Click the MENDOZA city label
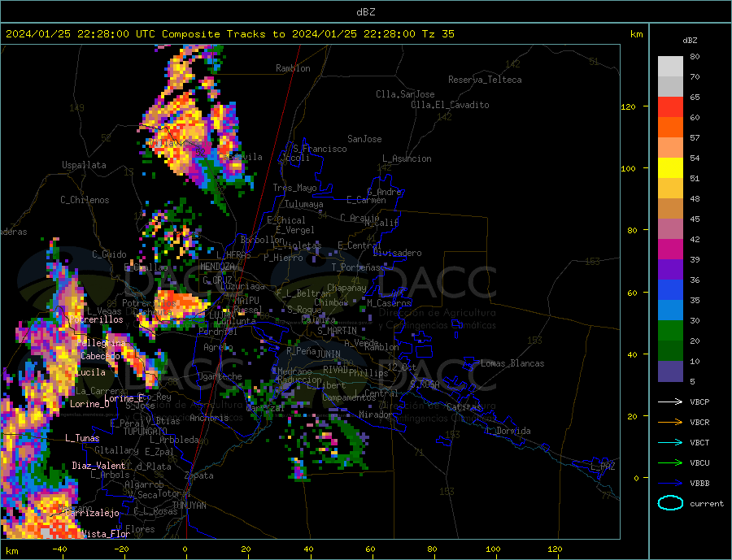This screenshot has height=560, width=732. pos(217,267)
